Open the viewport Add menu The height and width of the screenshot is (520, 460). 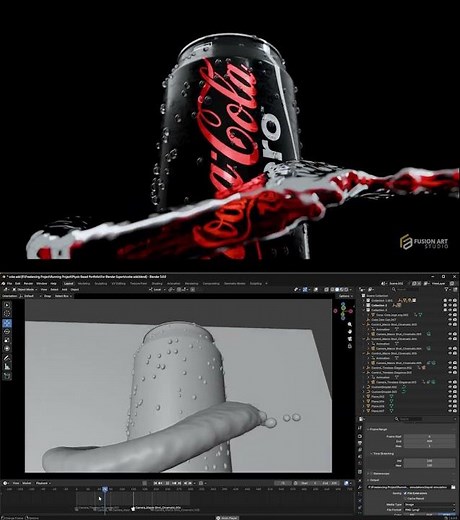(x=64, y=289)
